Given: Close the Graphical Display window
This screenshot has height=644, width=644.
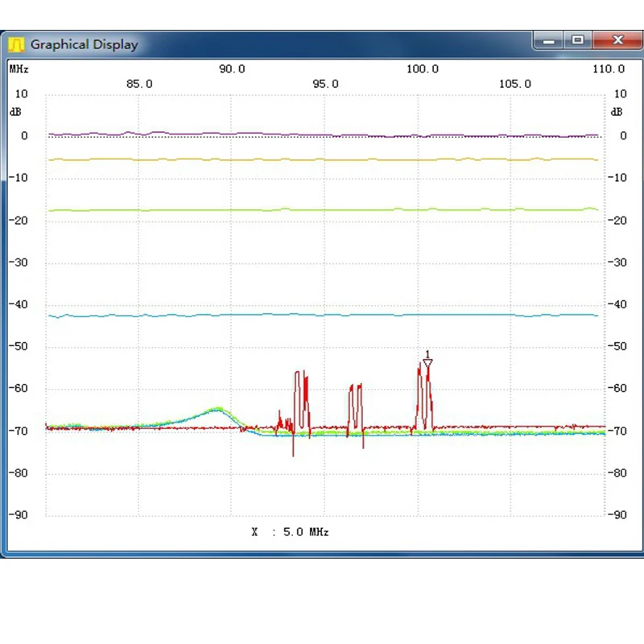Looking at the screenshot, I should [617, 40].
